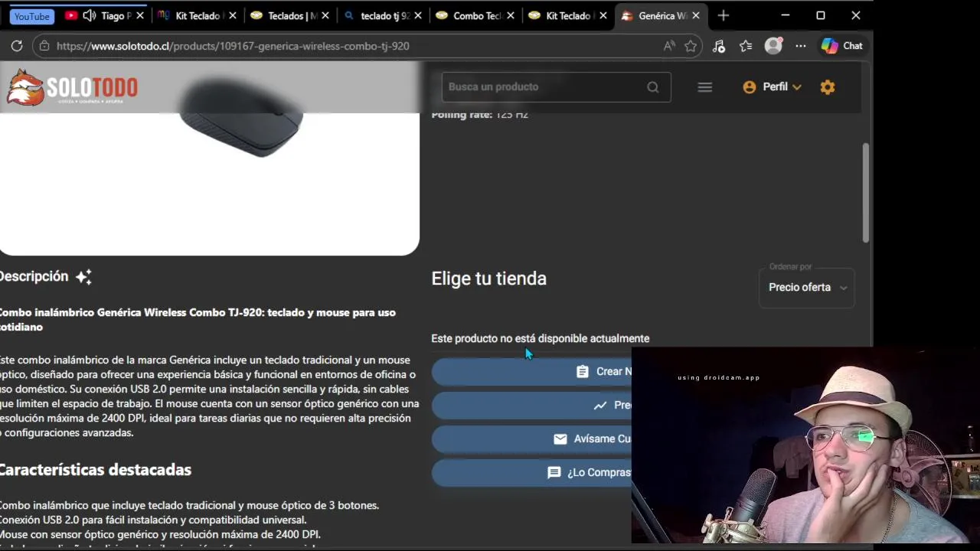The image size is (980, 551).
Task: Click the Características destacadas heading
Action: click(95, 470)
